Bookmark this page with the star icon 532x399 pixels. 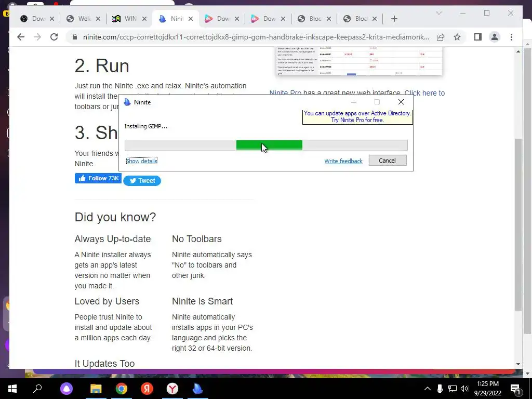(x=457, y=37)
